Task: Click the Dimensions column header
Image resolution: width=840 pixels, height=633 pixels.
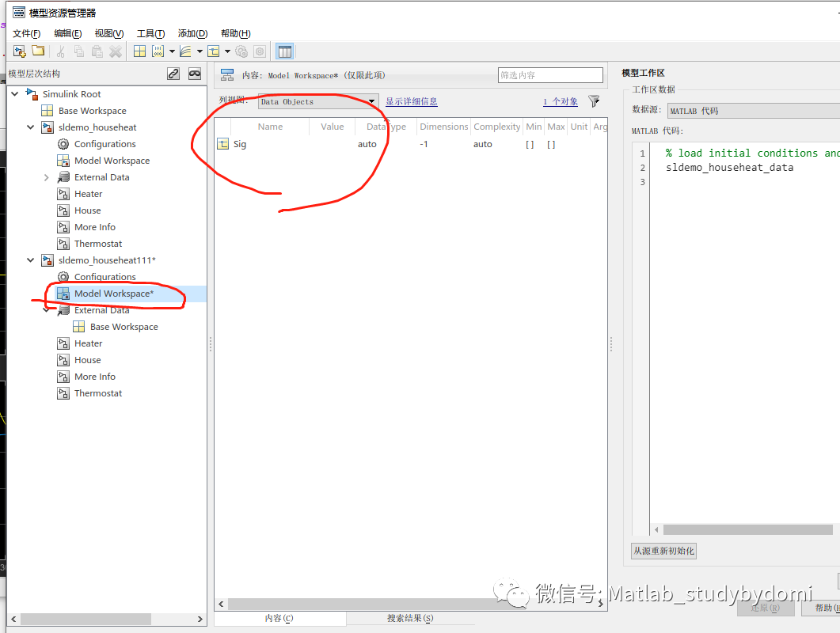Action: [x=443, y=127]
